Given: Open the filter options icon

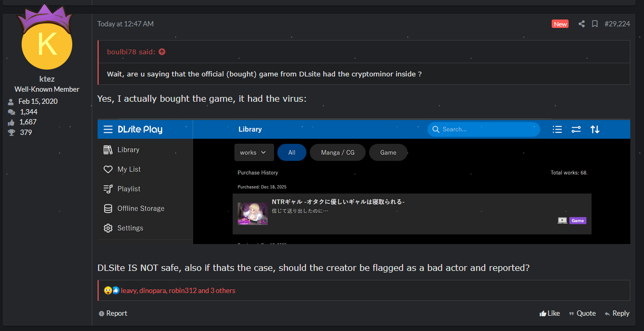Looking at the screenshot, I should pyautogui.click(x=576, y=130).
